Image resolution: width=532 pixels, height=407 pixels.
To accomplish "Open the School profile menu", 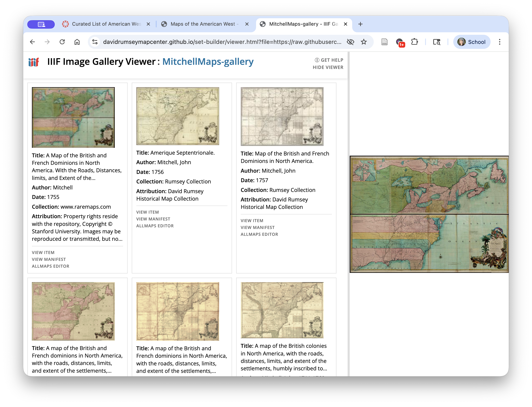I will pyautogui.click(x=472, y=42).
